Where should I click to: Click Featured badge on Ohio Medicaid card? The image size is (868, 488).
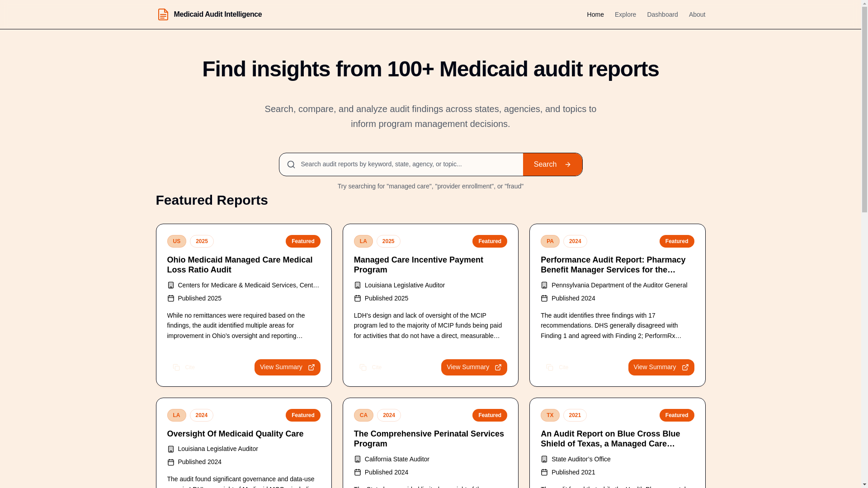click(303, 241)
